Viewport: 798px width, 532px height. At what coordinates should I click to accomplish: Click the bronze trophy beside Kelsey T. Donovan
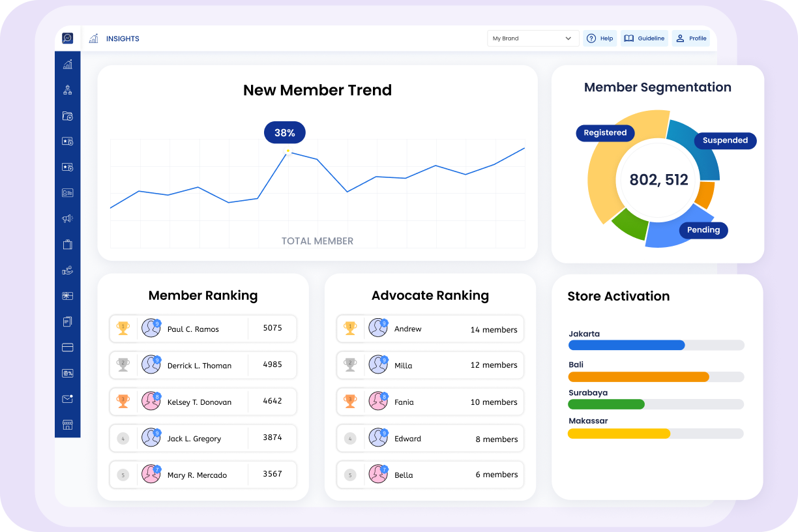click(123, 402)
